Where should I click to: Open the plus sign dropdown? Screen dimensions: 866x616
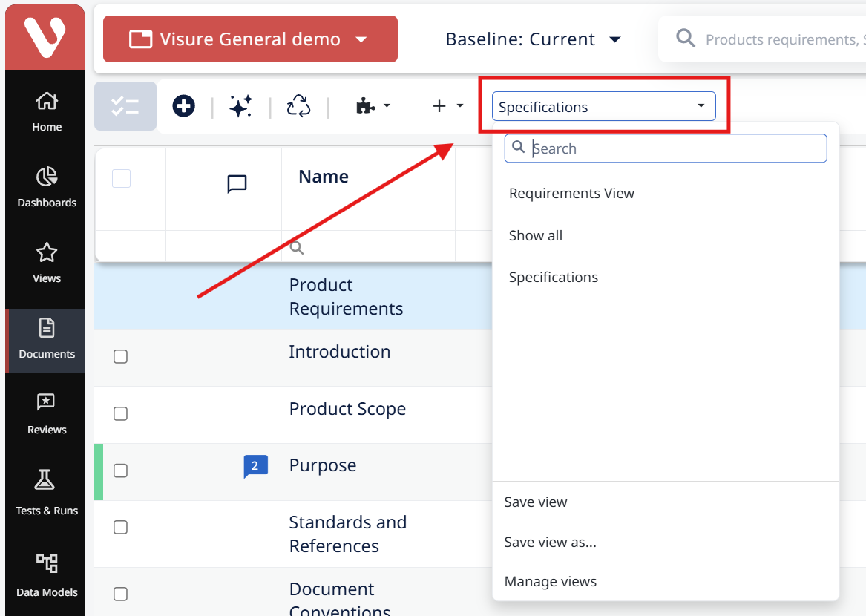[x=447, y=105]
